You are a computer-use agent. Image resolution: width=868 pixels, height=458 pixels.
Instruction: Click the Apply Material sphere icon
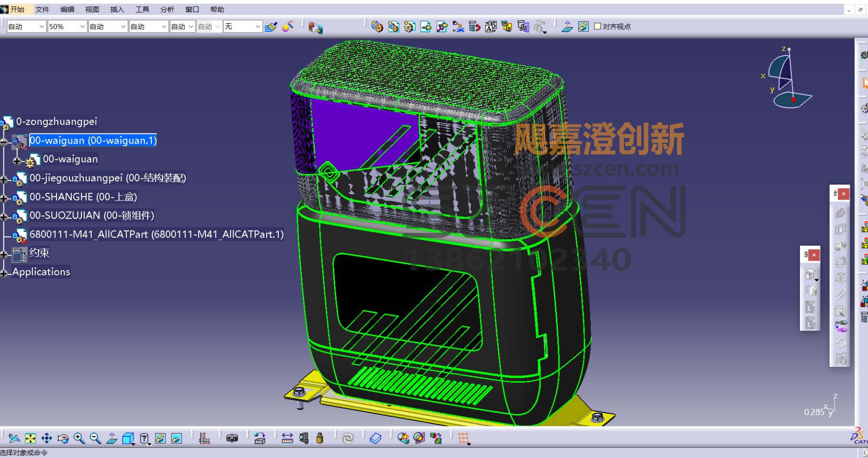(288, 27)
